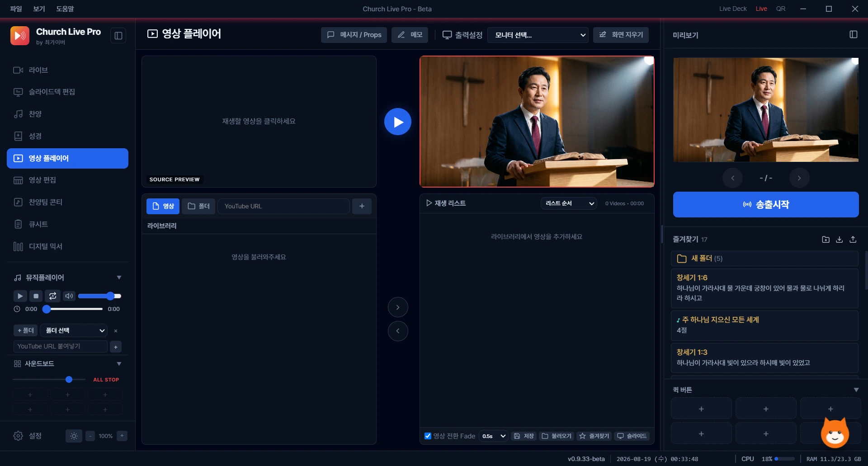Open the 메모 editor
This screenshot has width=868, height=466.
coord(410,35)
